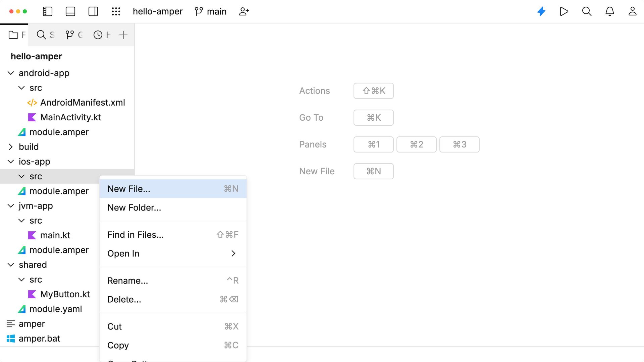Click Amper icon of ios-app module.amper
Image resolution: width=644 pixels, height=362 pixels.
tap(22, 191)
